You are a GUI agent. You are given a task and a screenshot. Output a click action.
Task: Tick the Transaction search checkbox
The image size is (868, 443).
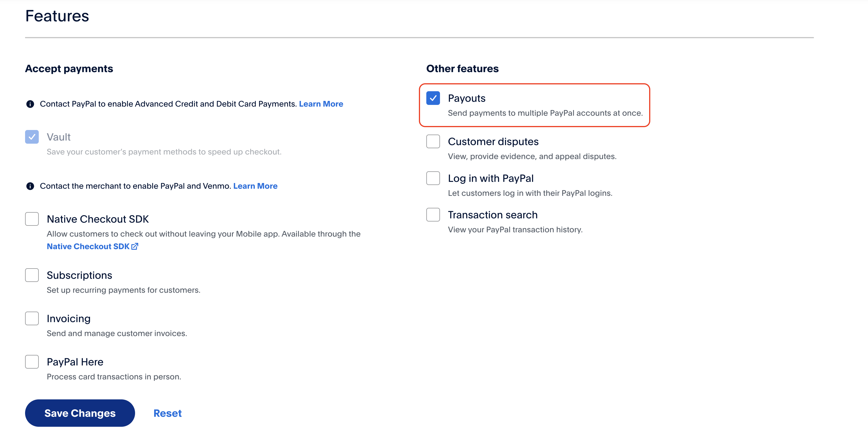click(433, 215)
